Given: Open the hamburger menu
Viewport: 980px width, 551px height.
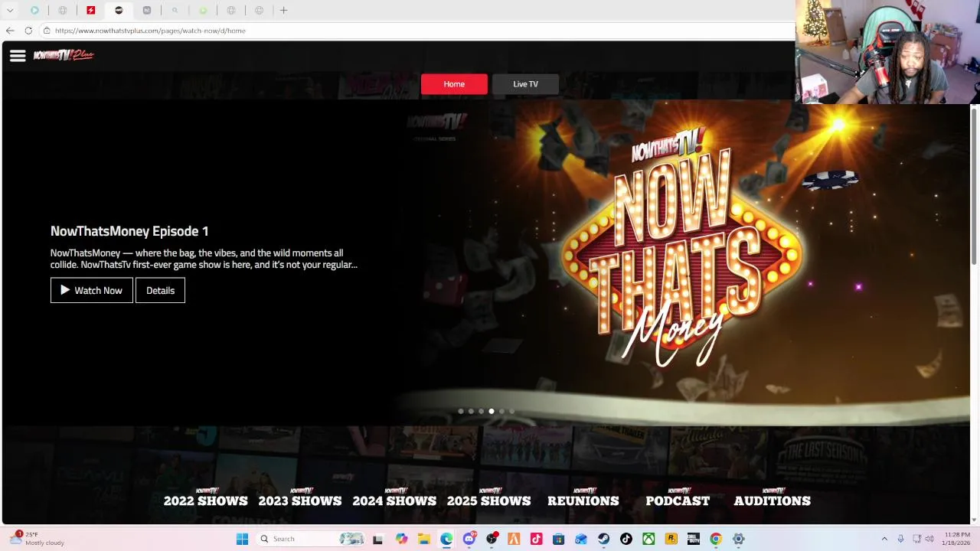Looking at the screenshot, I should [x=18, y=55].
